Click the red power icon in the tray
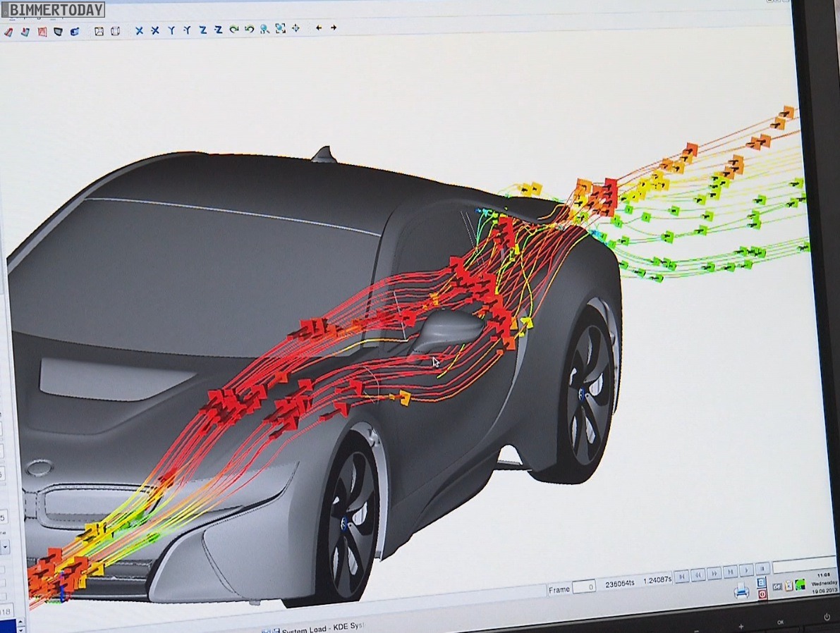This screenshot has width=840, height=633. 762,594
